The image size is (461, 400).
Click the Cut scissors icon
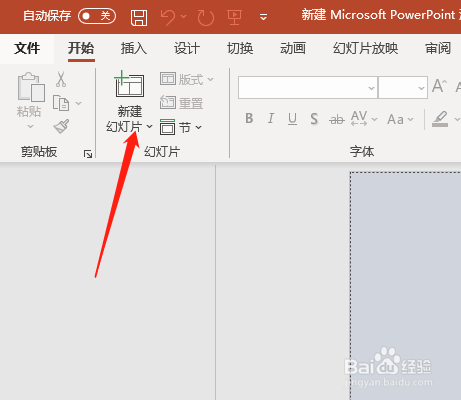[x=61, y=79]
